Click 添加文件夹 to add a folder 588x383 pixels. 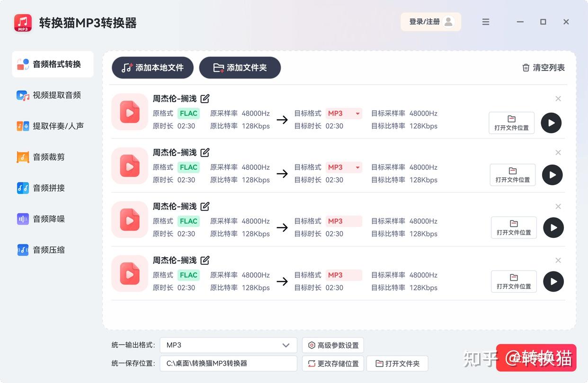(240, 68)
